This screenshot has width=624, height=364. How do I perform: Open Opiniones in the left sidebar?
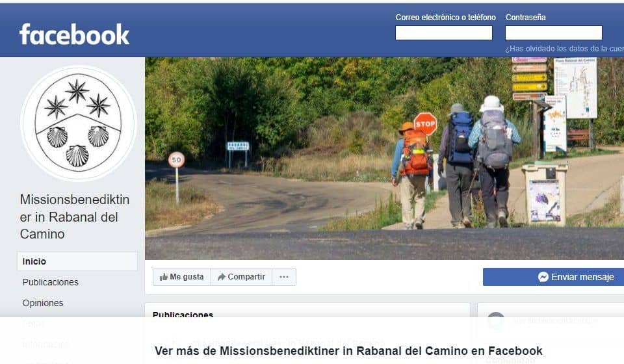coord(43,303)
